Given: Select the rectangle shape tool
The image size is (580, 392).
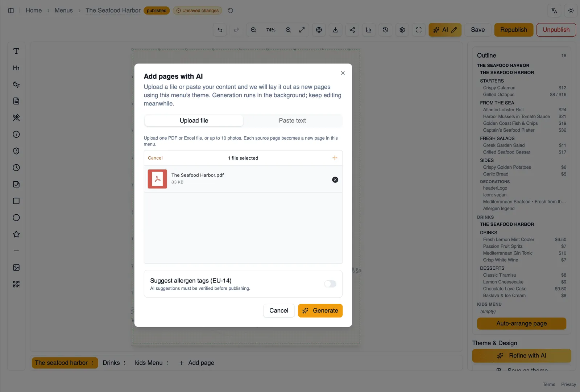Looking at the screenshot, I should 16,201.
